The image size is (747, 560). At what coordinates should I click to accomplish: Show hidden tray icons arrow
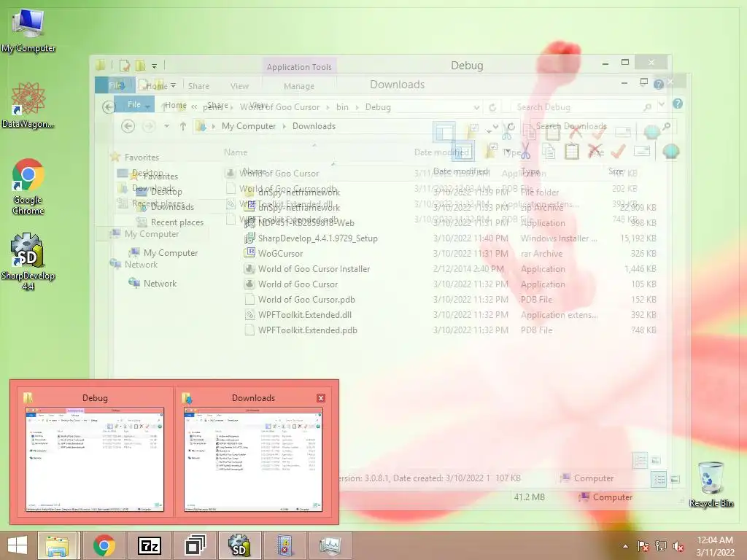(x=625, y=546)
